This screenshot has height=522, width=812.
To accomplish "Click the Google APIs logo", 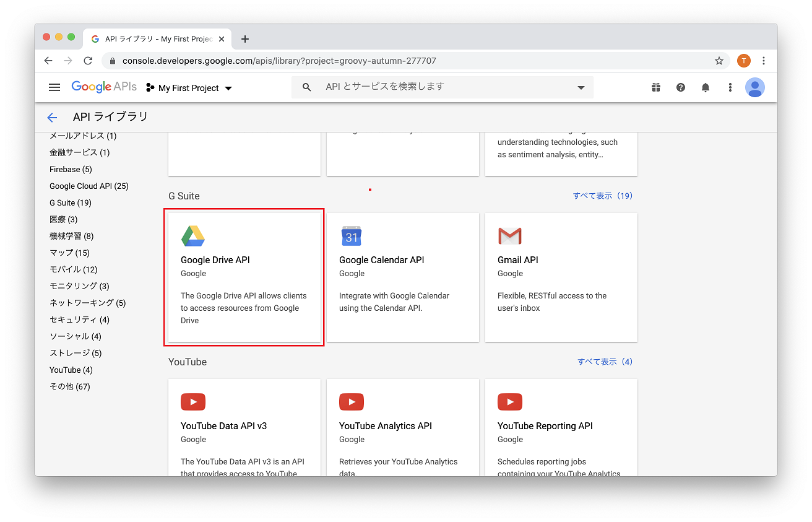I will point(104,87).
